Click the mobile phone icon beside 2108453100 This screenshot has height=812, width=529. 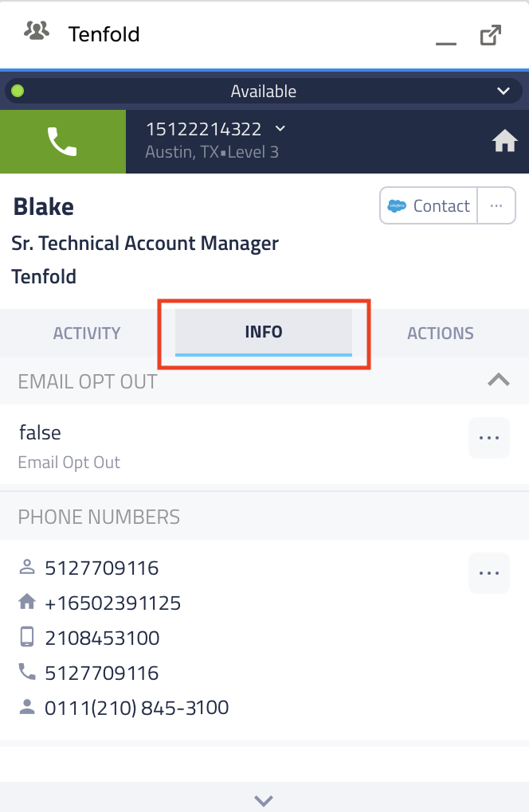[25, 637]
